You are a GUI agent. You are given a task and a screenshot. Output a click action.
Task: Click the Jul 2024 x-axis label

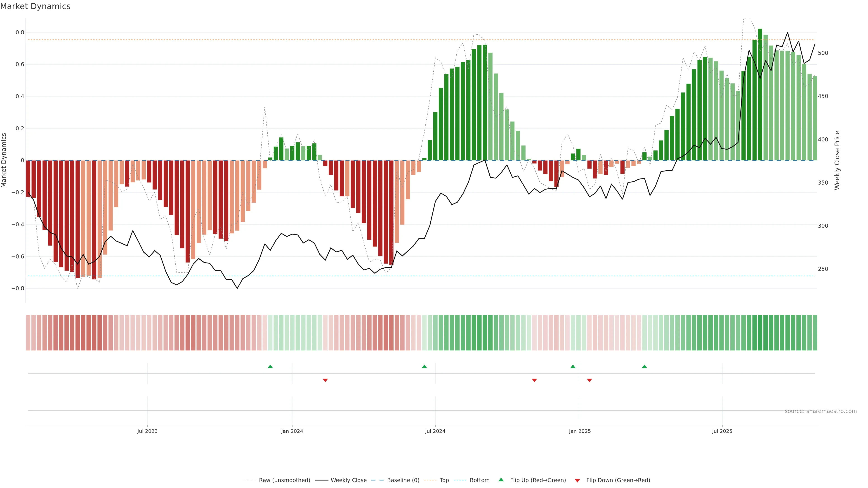pyautogui.click(x=435, y=431)
